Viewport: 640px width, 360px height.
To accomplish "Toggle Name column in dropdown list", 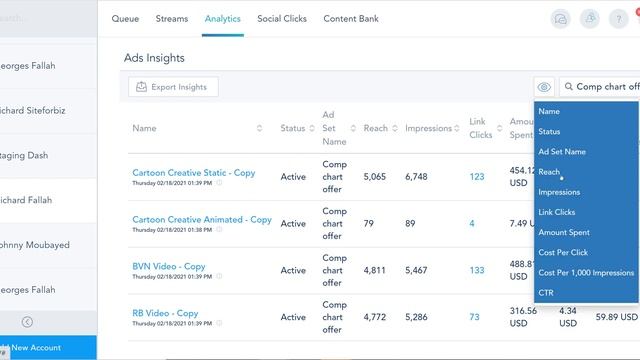I will [x=586, y=111].
